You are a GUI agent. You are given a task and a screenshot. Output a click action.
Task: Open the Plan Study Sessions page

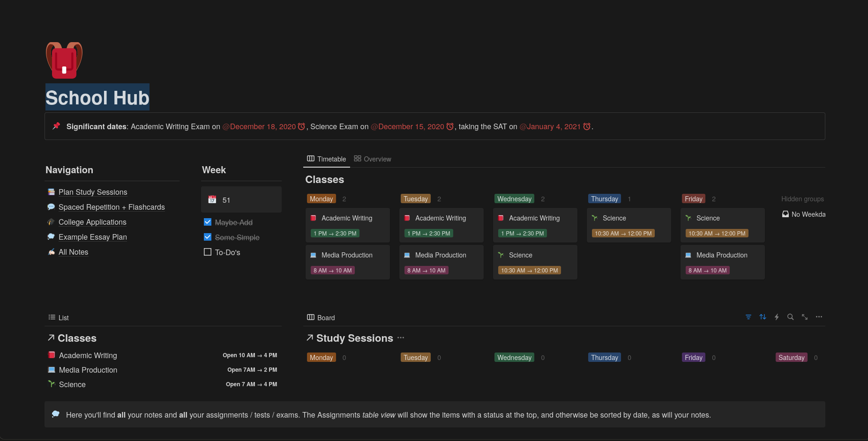(93, 192)
